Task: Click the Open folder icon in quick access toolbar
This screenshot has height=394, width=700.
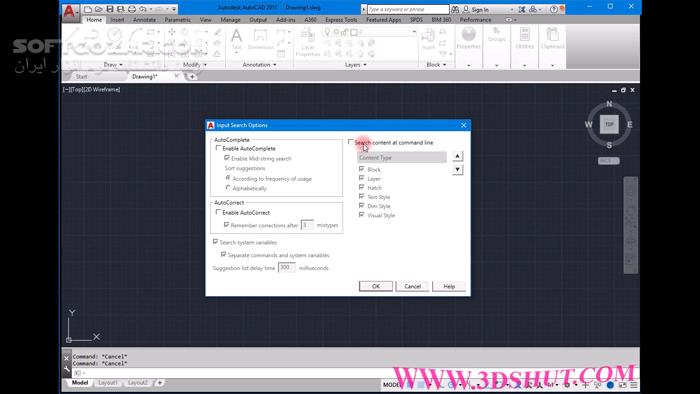Action: point(99,9)
